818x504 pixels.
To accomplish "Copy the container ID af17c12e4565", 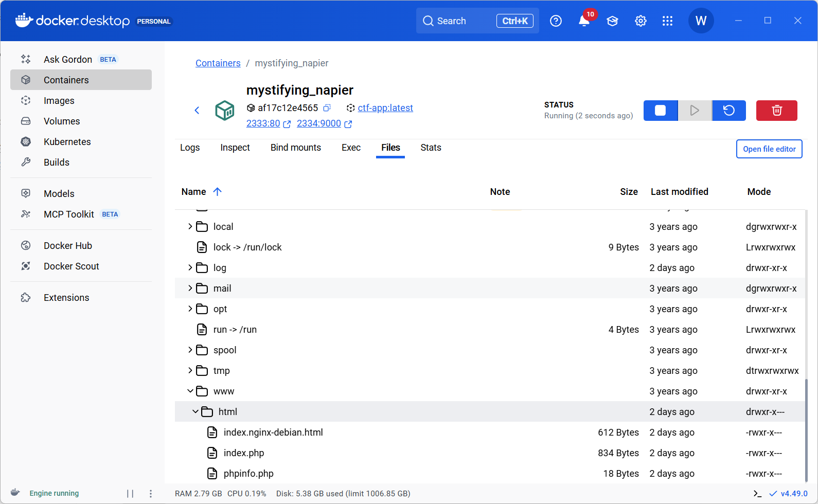I will (327, 108).
